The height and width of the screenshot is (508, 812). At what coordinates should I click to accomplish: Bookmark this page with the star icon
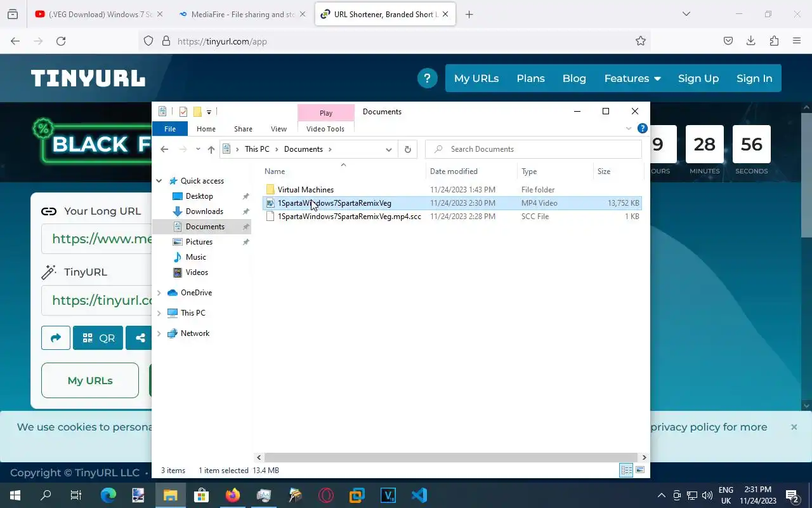pyautogui.click(x=641, y=41)
